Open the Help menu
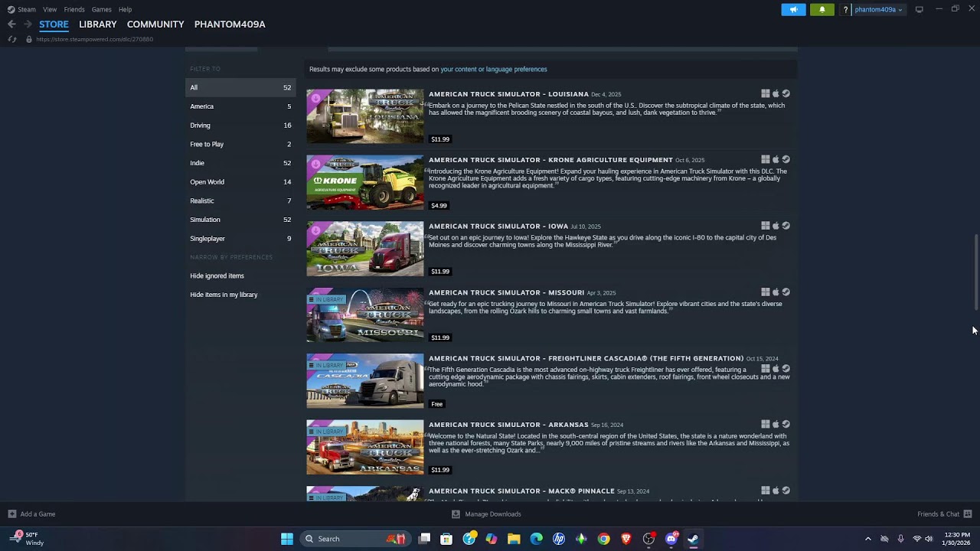The width and height of the screenshot is (980, 551). click(x=125, y=9)
